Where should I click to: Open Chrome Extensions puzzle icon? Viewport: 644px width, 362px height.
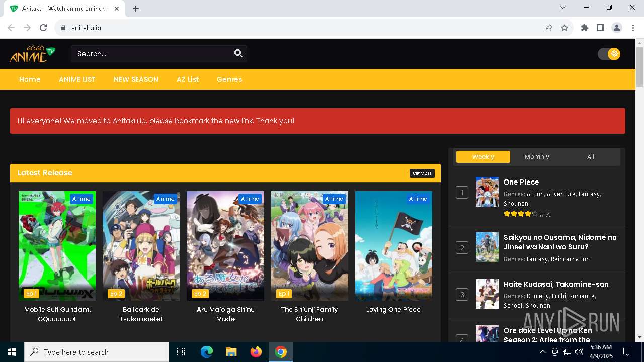(585, 28)
